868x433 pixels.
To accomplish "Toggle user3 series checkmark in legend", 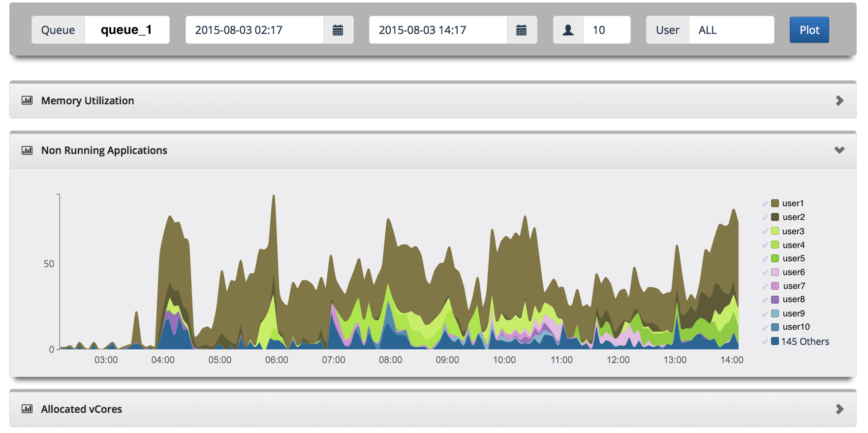I will tap(765, 231).
